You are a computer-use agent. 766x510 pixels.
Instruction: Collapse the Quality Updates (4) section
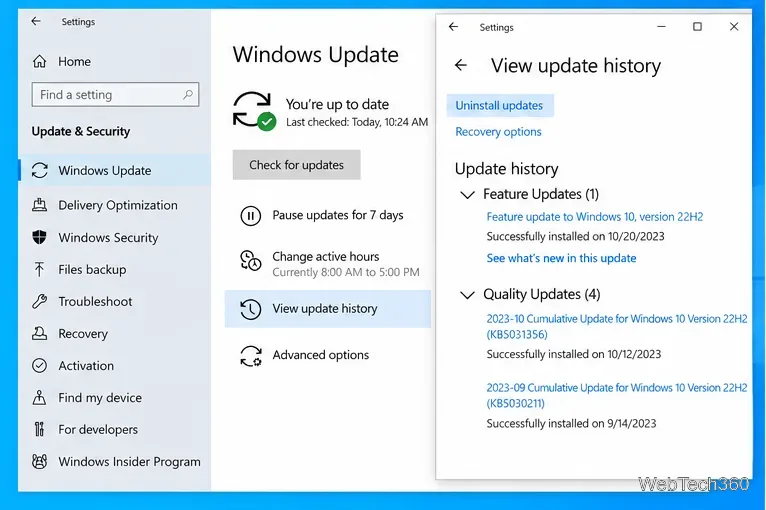(x=468, y=295)
